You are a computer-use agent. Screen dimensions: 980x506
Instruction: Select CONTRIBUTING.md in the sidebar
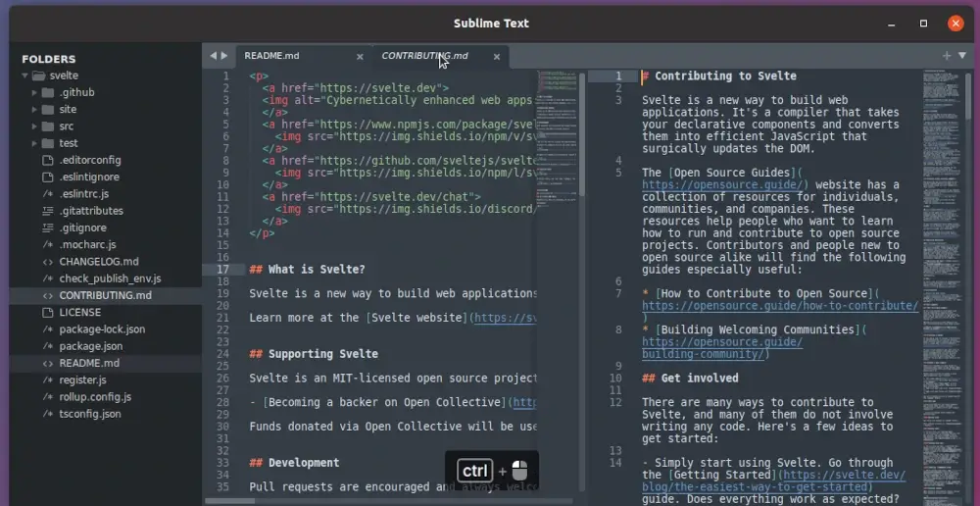pyautogui.click(x=105, y=295)
